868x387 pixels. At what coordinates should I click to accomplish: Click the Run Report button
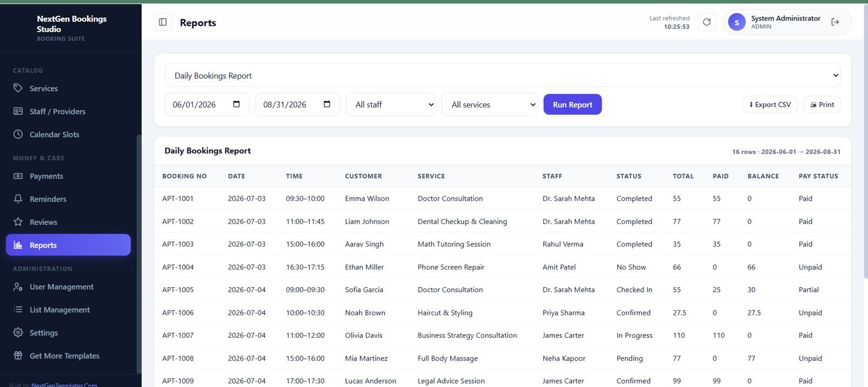pyautogui.click(x=572, y=105)
